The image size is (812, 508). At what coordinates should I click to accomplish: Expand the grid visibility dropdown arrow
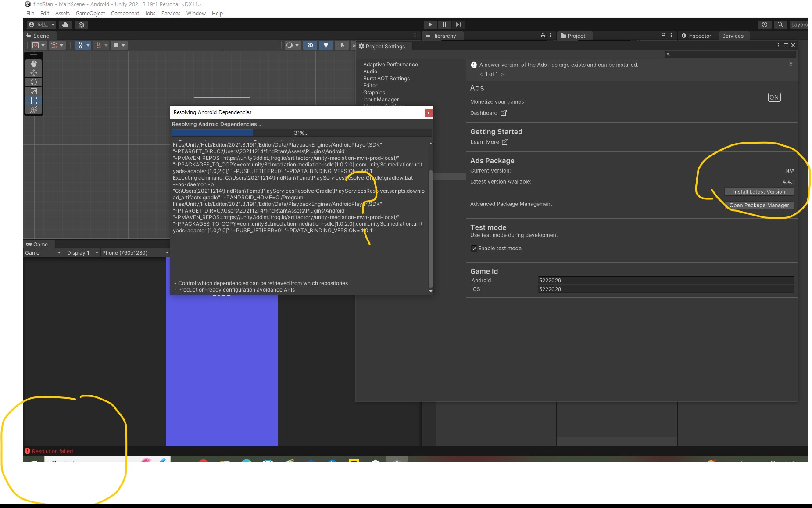(88, 45)
